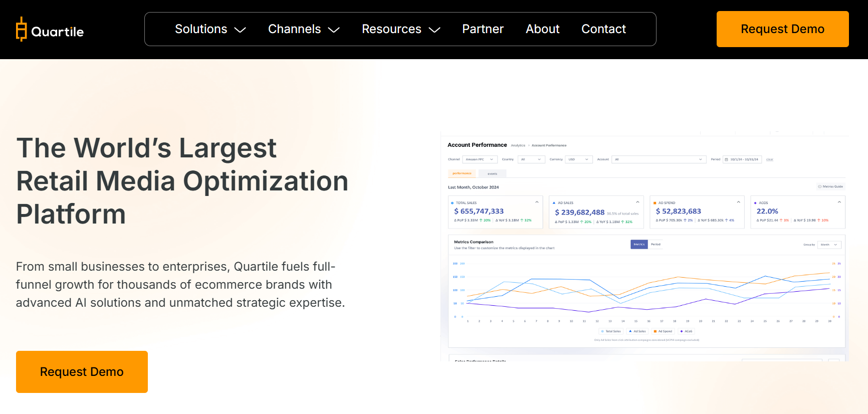Collapse the Ad Sales card
868x414 pixels.
coord(637,202)
